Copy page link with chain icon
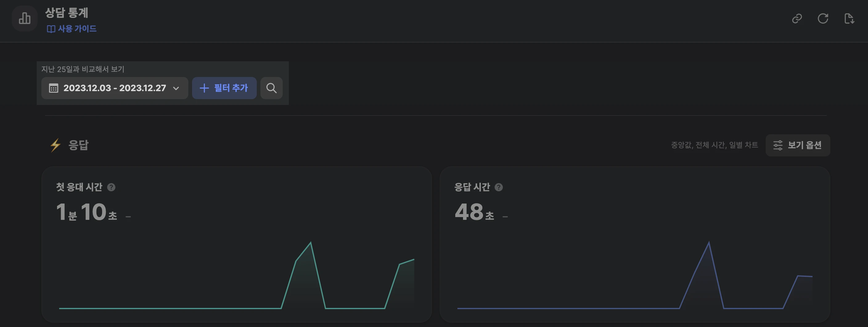Viewport: 868px width, 327px height. (x=797, y=18)
